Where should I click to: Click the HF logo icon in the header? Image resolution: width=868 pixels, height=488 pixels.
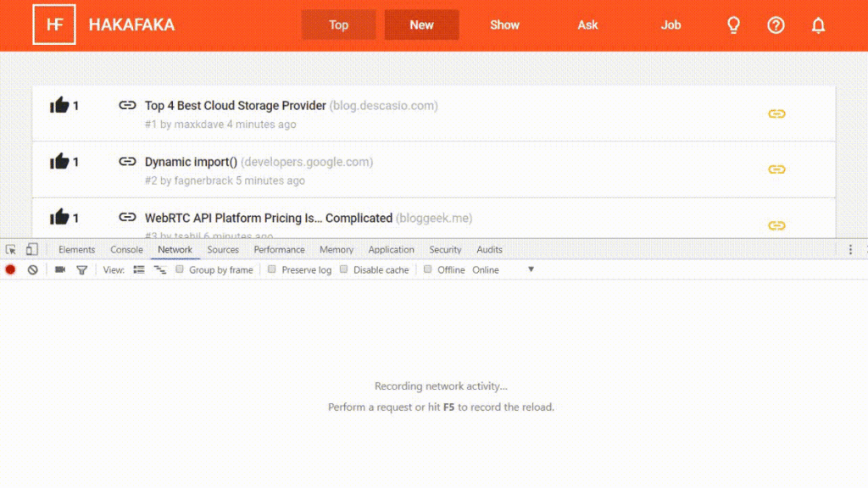coord(53,25)
